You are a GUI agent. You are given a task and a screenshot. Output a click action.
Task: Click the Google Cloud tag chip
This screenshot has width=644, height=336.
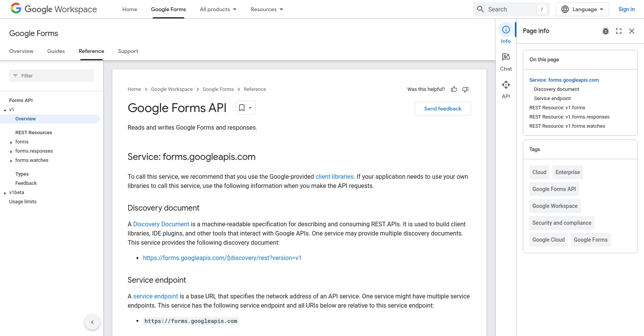(549, 240)
